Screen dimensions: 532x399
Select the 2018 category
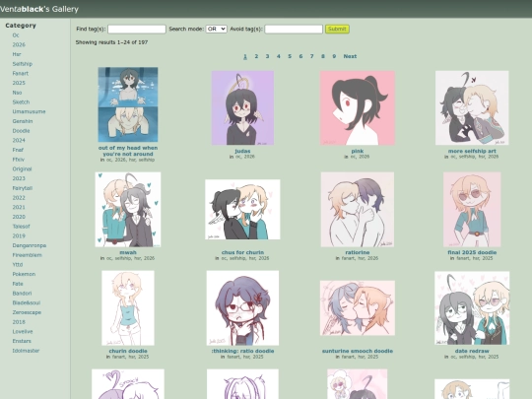click(x=19, y=322)
